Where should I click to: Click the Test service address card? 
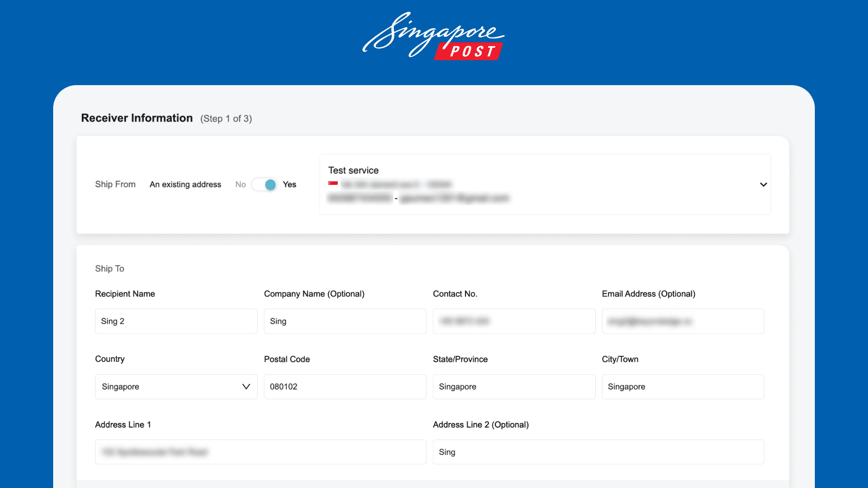pos(545,184)
